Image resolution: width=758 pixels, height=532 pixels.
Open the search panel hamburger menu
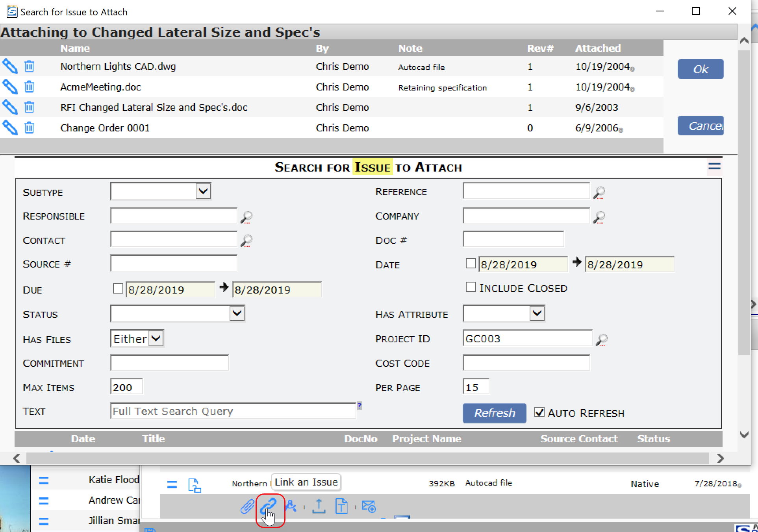point(714,166)
